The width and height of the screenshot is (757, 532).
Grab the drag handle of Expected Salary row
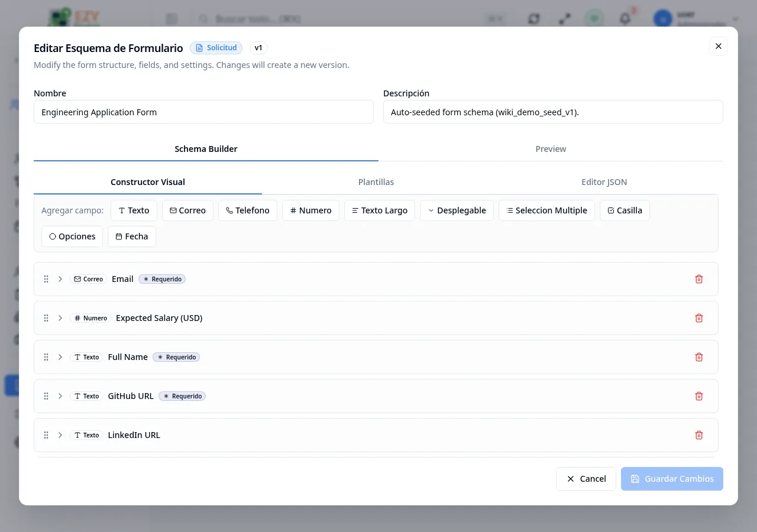pyautogui.click(x=46, y=318)
